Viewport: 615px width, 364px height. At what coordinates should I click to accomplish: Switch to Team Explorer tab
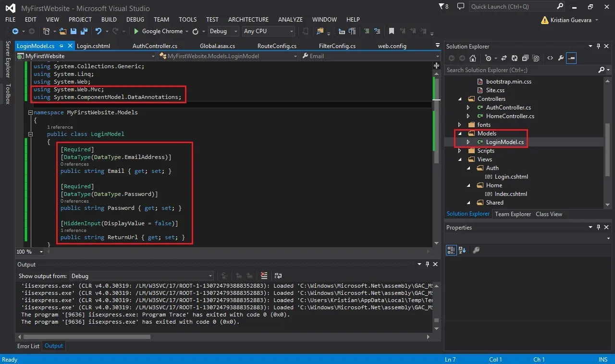(x=513, y=214)
